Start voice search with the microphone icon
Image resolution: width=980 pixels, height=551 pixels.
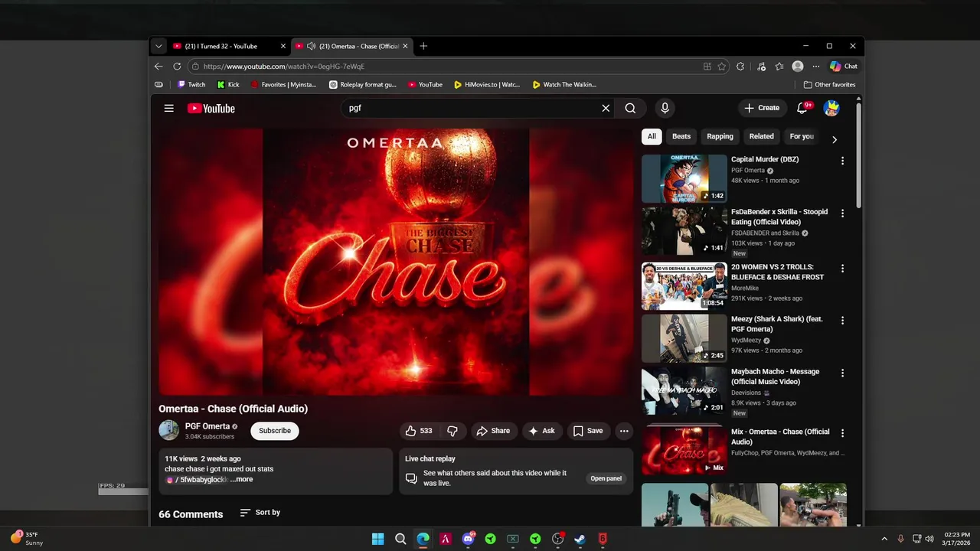(x=665, y=108)
